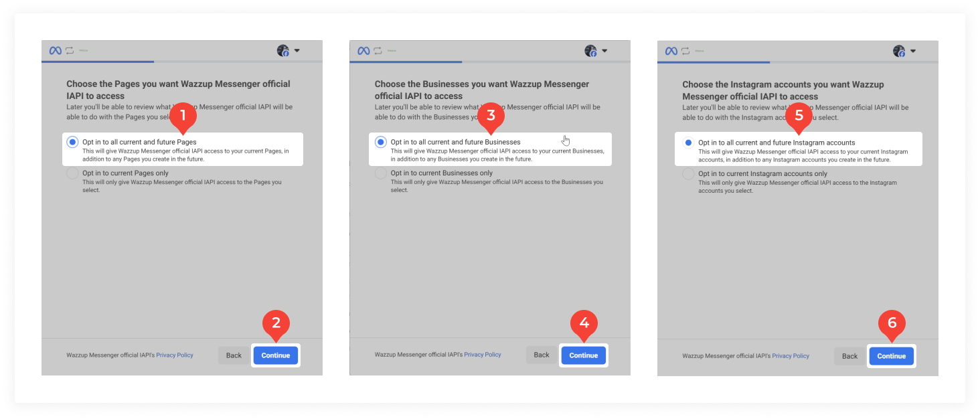
Task: Open account dropdown arrow in Instagram dialog
Action: [x=912, y=51]
